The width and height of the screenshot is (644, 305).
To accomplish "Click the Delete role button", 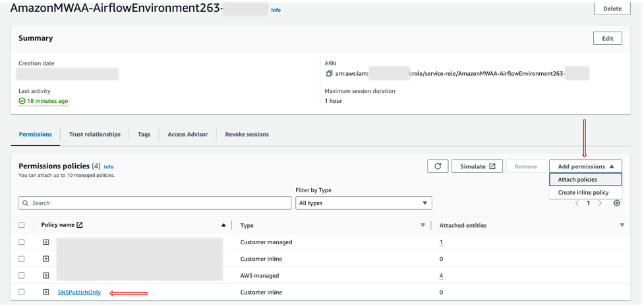I will (612, 8).
